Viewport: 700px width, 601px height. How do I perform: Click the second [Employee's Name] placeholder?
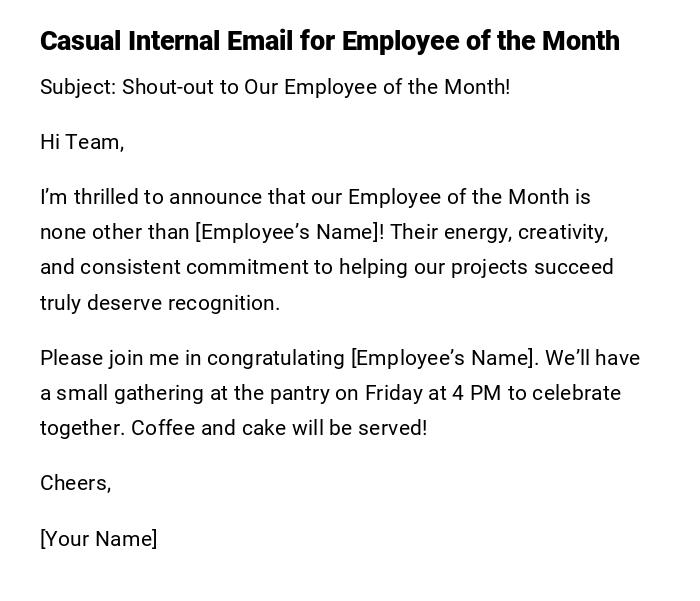point(444,358)
